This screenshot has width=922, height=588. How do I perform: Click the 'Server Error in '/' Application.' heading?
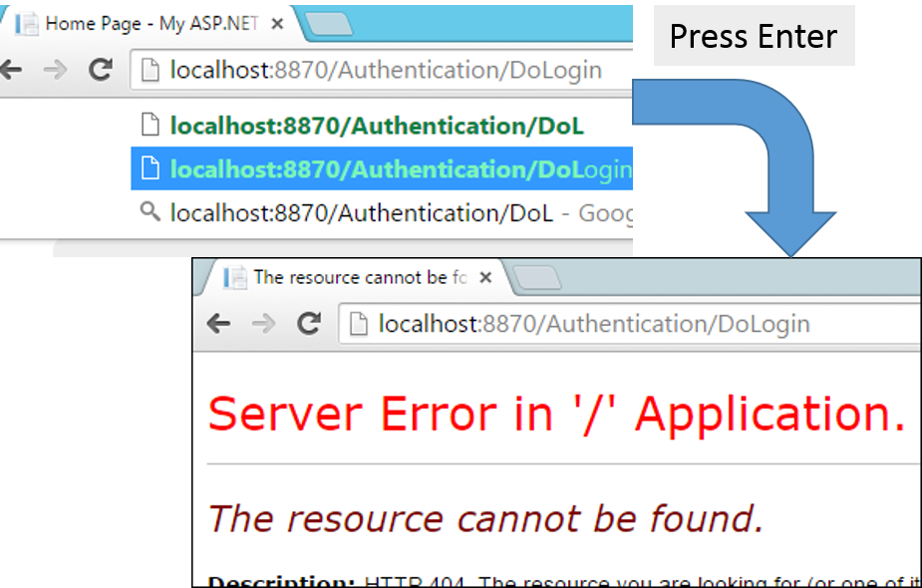[556, 414]
